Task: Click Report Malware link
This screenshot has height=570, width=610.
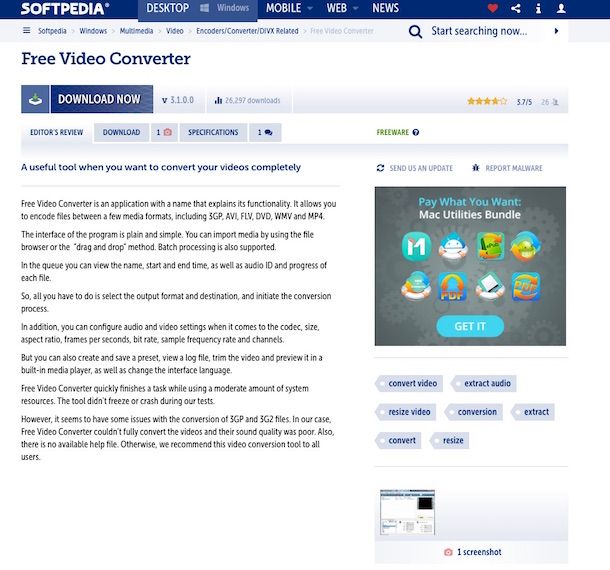Action: pos(514,168)
